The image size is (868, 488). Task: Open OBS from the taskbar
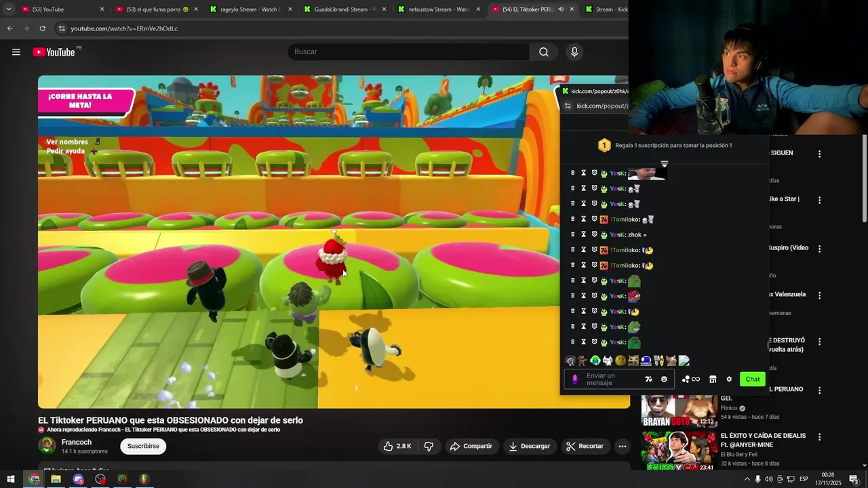100,479
